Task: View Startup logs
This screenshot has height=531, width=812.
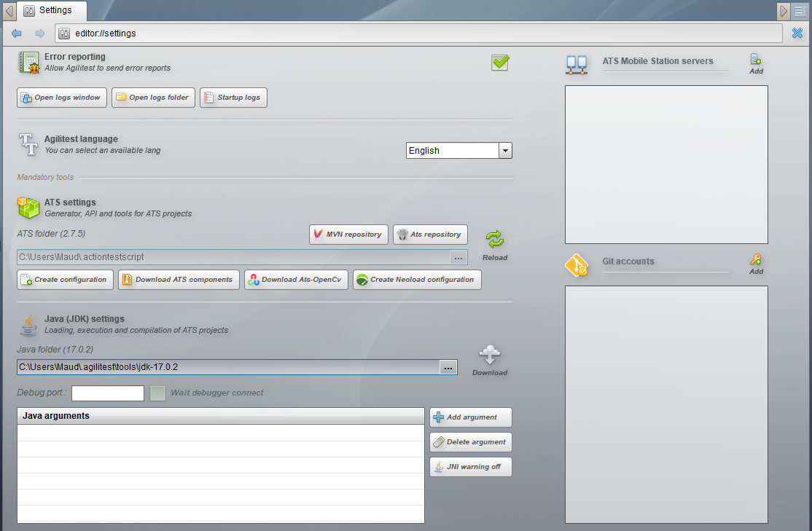Action: (233, 98)
